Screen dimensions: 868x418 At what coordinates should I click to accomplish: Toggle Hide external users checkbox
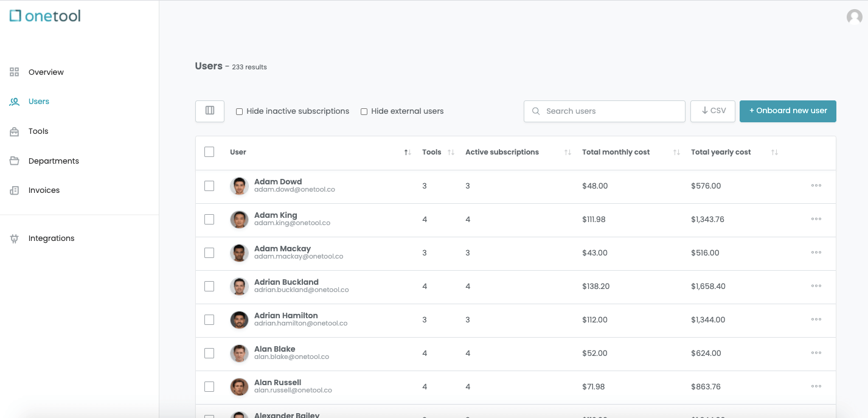tap(364, 111)
